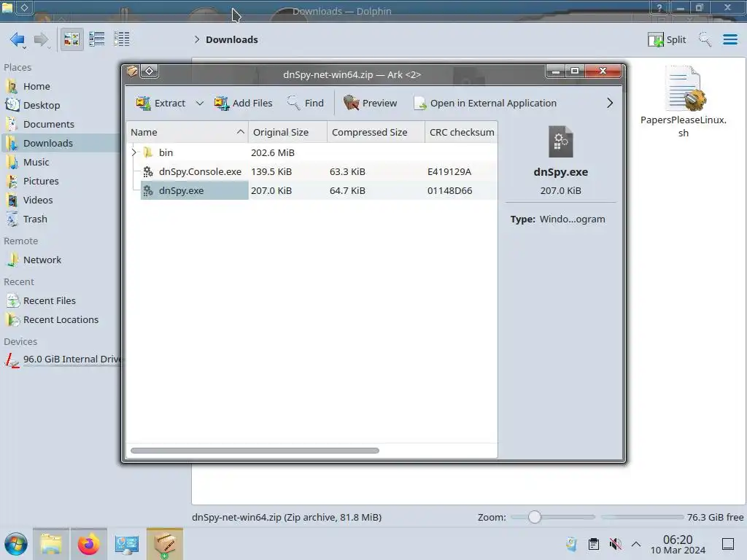Click the muted volume tray icon
747x560 pixels.
point(616,544)
